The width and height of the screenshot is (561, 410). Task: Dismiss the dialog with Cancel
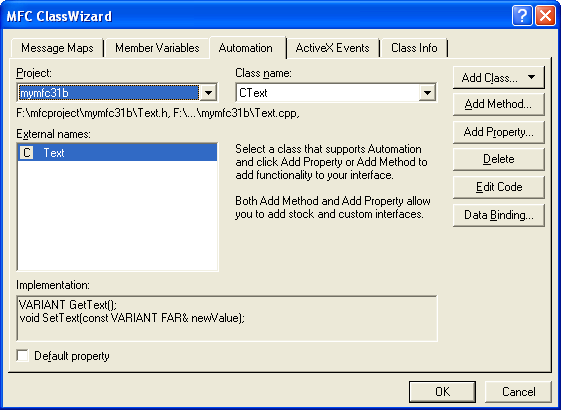(x=518, y=392)
